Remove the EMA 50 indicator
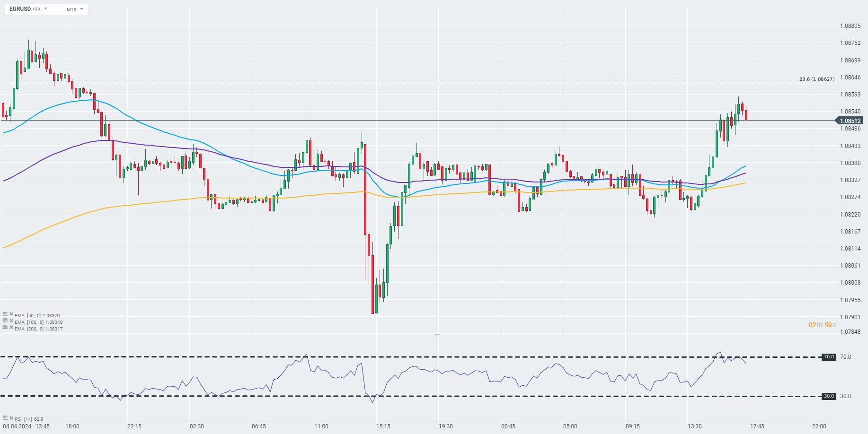868x434 pixels. (11, 314)
